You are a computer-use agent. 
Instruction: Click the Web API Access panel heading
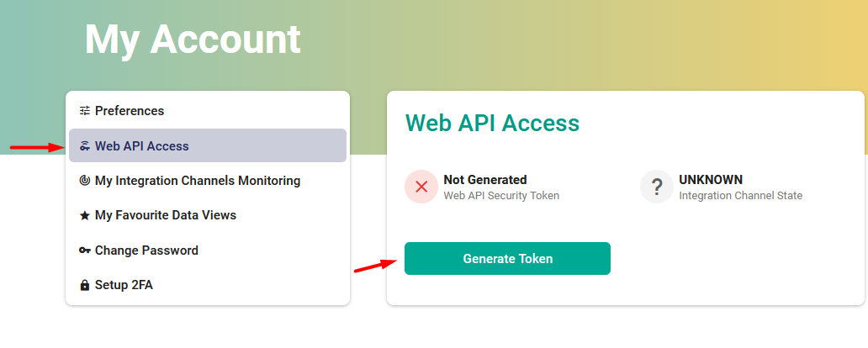tap(492, 124)
